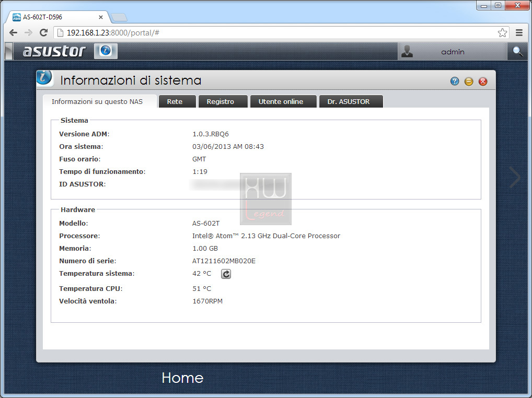Click the ADM version value 1.0.3.RBQ6
This screenshot has width=532, height=398.
[x=211, y=134]
